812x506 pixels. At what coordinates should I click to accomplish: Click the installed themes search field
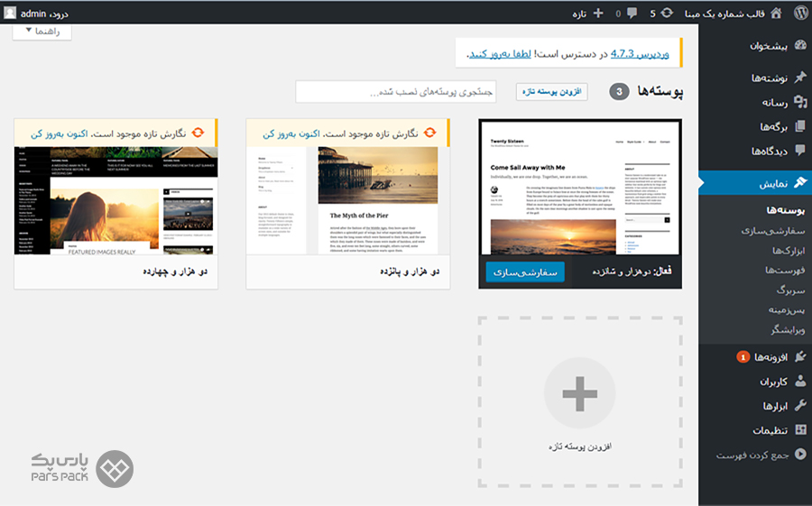[x=396, y=92]
